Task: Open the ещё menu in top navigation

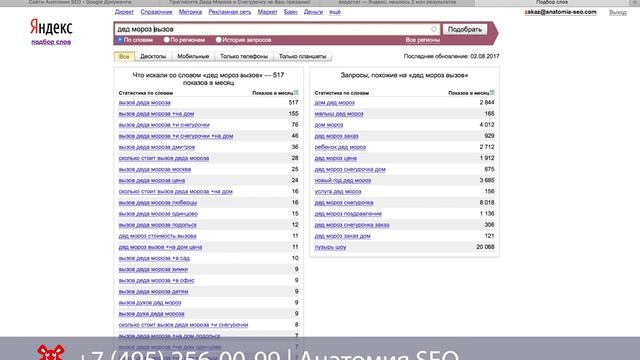Action: pyautogui.click(x=335, y=12)
